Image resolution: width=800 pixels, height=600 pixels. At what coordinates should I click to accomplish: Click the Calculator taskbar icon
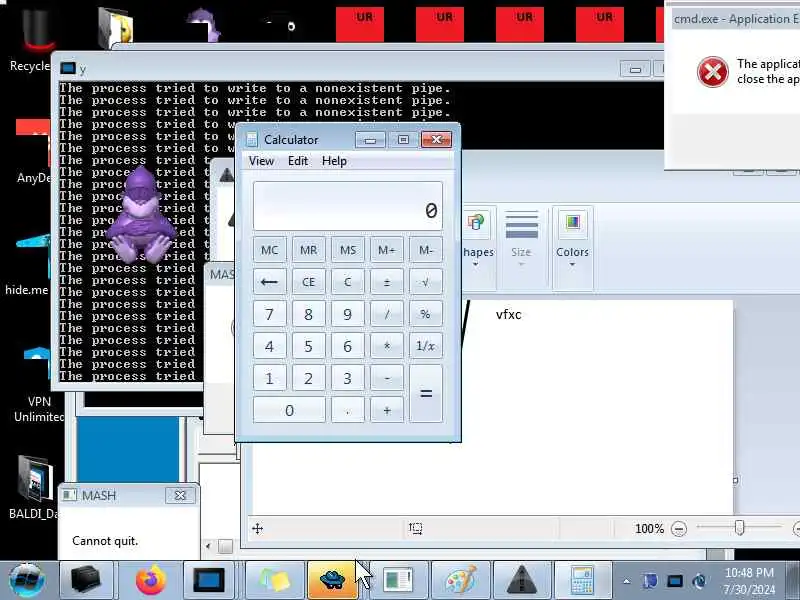[x=583, y=581]
